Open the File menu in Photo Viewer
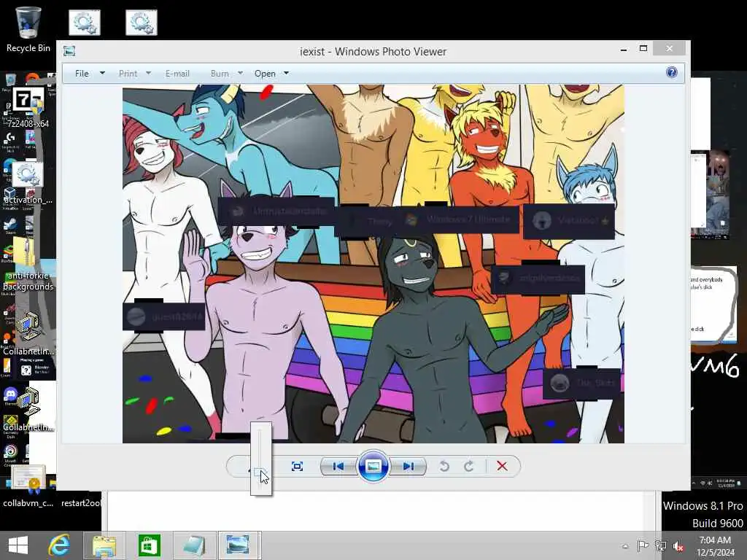747x560 pixels. pos(82,74)
